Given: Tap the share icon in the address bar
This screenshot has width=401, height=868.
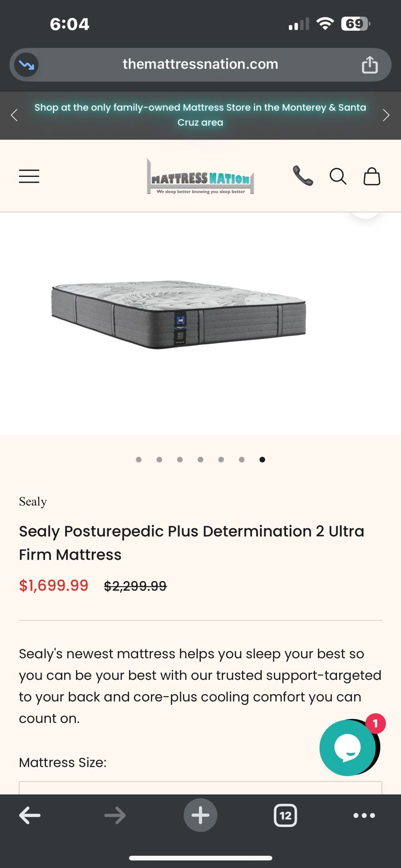Looking at the screenshot, I should 370,64.
